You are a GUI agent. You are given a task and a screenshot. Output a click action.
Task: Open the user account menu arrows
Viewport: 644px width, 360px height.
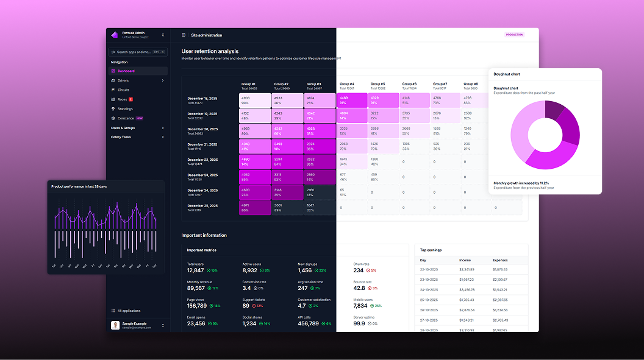163,325
